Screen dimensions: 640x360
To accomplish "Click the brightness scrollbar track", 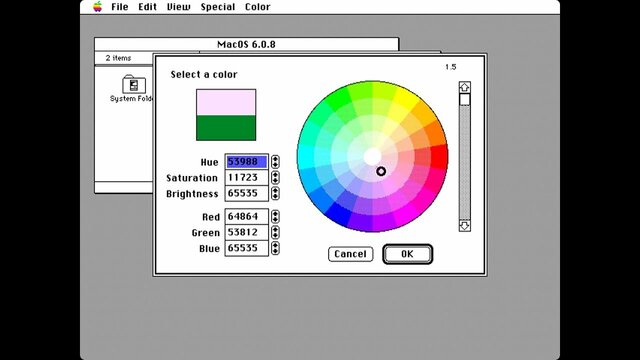I will pos(464,162).
